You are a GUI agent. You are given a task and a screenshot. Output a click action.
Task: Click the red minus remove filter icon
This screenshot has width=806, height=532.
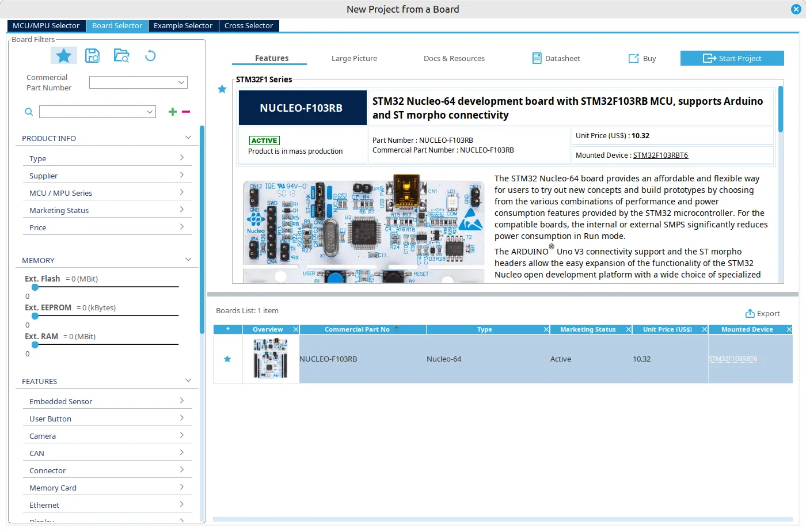pyautogui.click(x=186, y=112)
